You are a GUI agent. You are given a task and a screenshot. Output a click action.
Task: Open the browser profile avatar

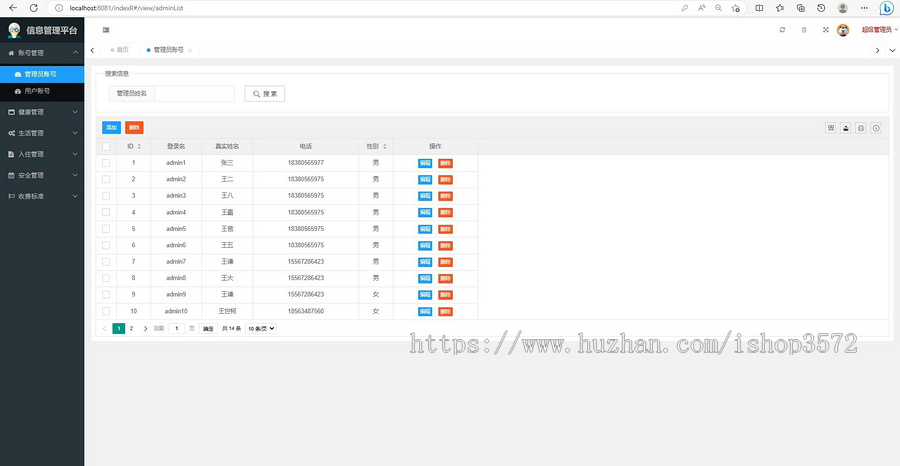843,8
